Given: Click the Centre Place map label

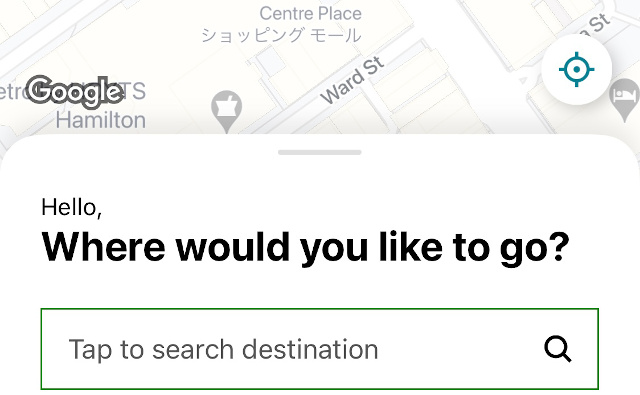Looking at the screenshot, I should pos(311,13).
